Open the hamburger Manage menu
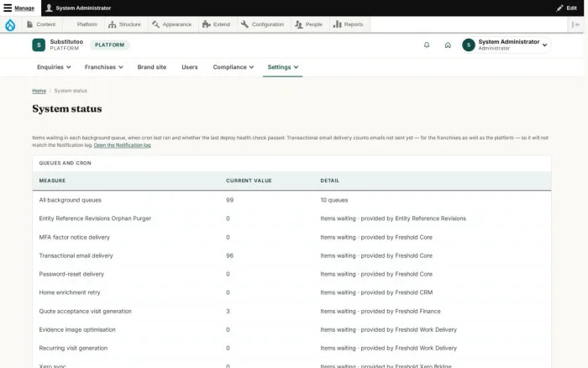 tap(18, 8)
